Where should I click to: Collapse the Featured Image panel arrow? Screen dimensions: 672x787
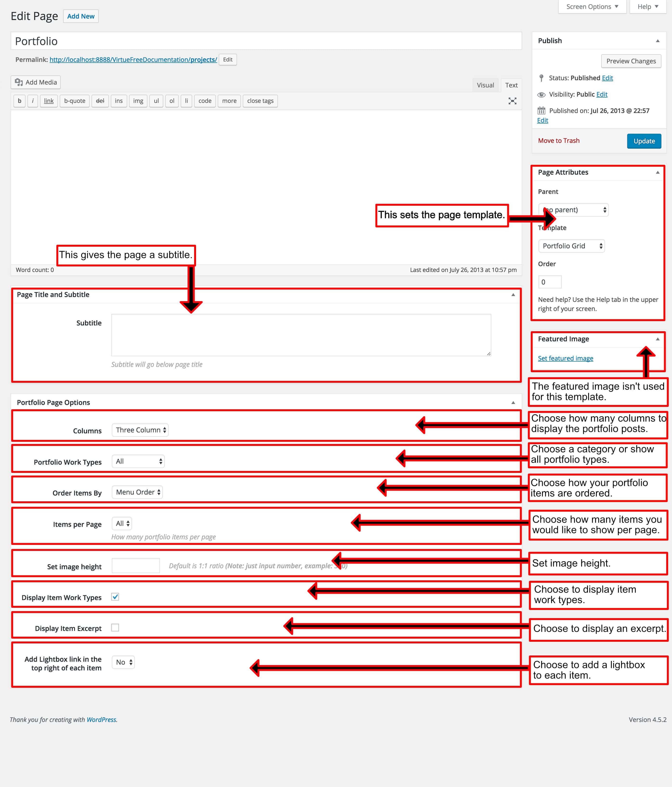[658, 339]
